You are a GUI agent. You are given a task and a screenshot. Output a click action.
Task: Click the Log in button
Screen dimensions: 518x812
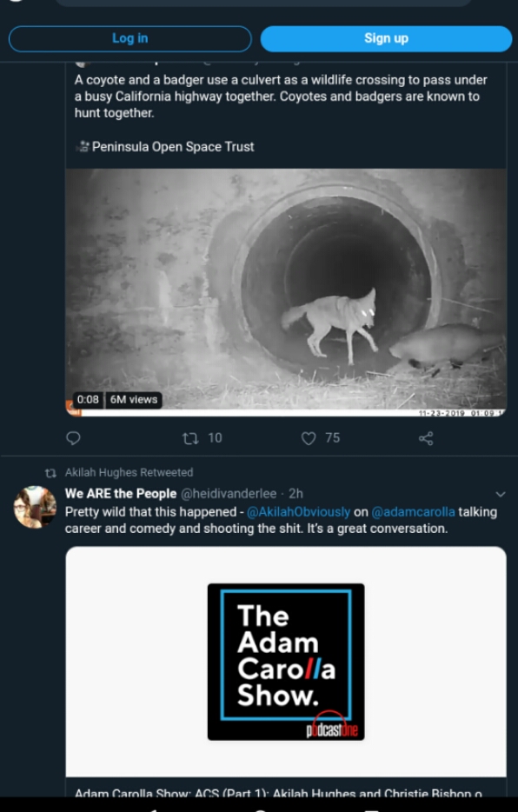[x=129, y=39]
